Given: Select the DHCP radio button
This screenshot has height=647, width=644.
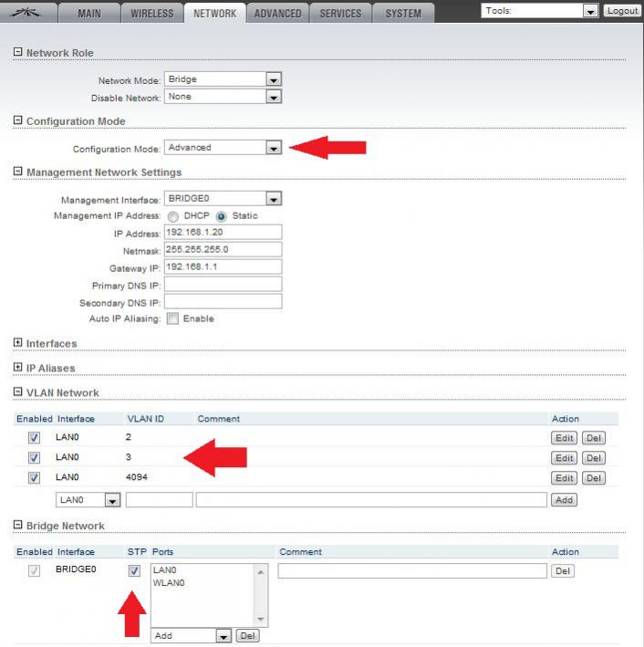Looking at the screenshot, I should tap(173, 216).
